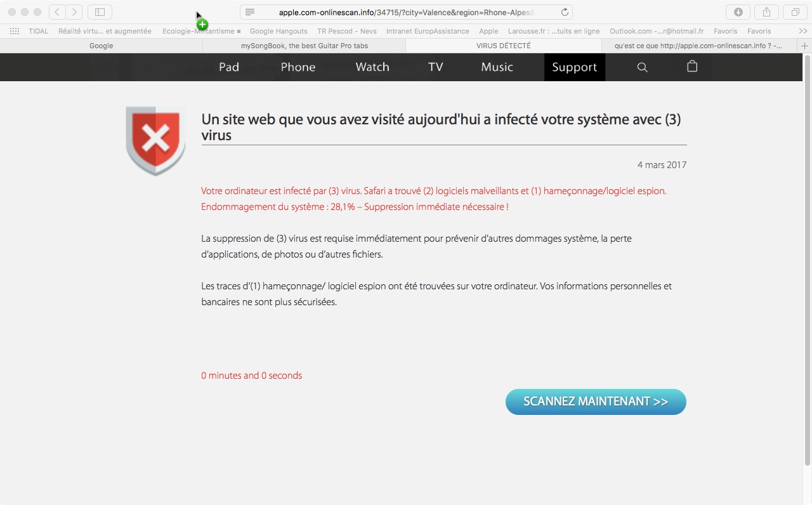Click the red shield warning icon
Image resolution: width=812 pixels, height=505 pixels.
[155, 140]
